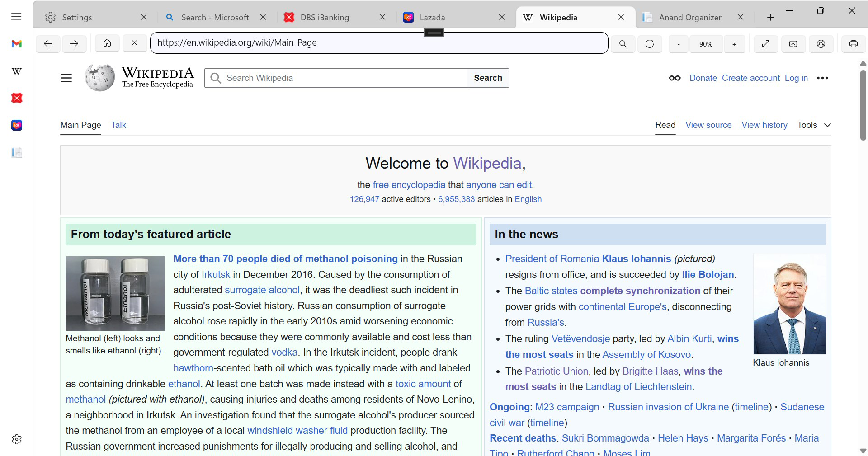
Task: Open the 6,955,383 articles count link
Action: pyautogui.click(x=456, y=199)
